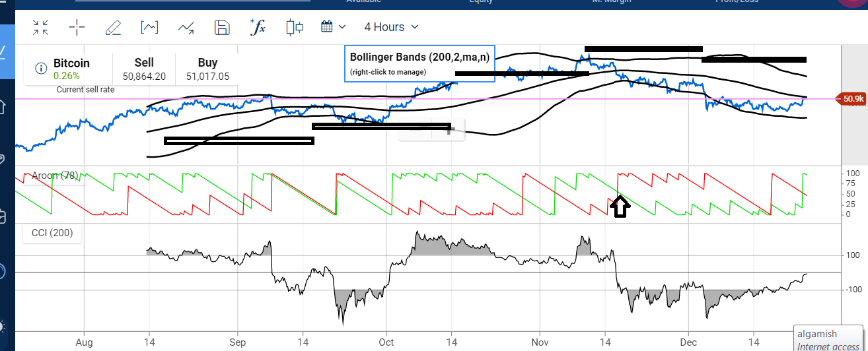The image size is (868, 351).
Task: Click the Aug label on time axis
Action: (x=85, y=342)
